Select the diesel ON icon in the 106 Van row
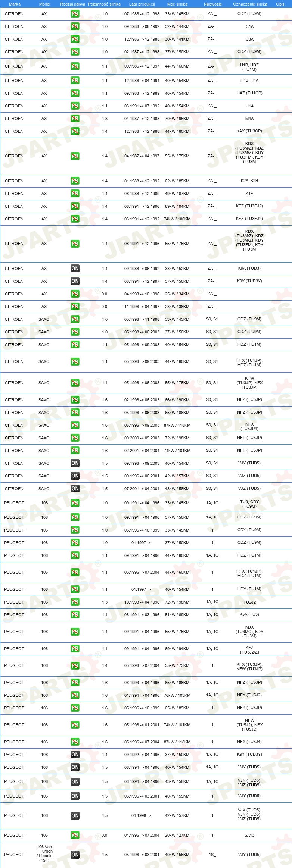The image size is (292, 868). pyautogui.click(x=75, y=855)
